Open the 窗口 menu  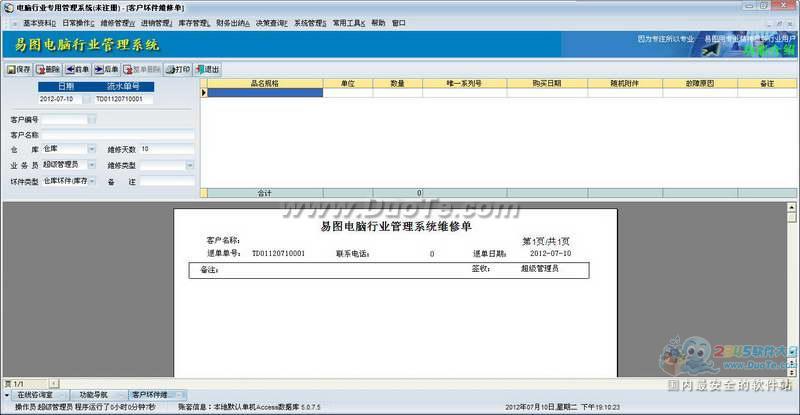tap(398, 23)
